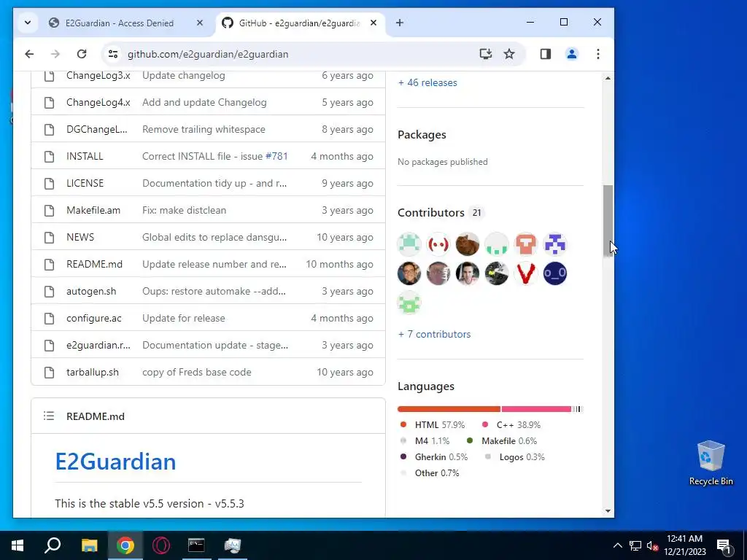This screenshot has width=747, height=560.
Task: Open 'copy of Freds base code' commit
Action: pyautogui.click(x=197, y=373)
